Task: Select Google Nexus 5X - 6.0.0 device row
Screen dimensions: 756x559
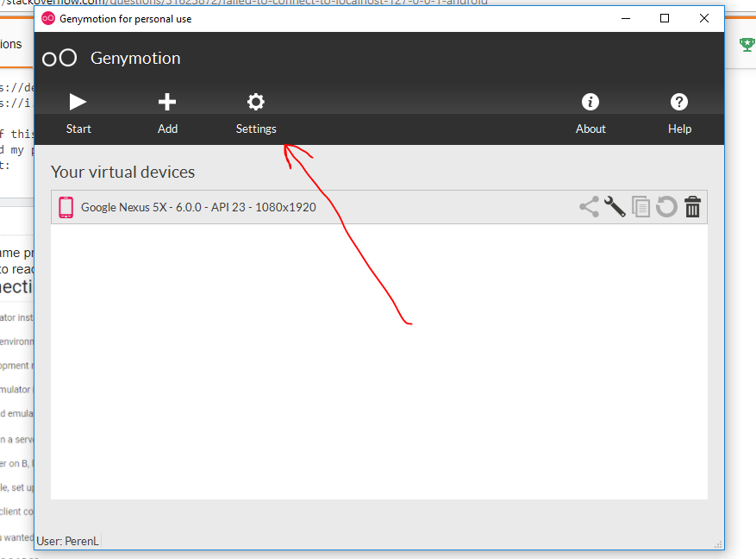Action: (x=379, y=207)
